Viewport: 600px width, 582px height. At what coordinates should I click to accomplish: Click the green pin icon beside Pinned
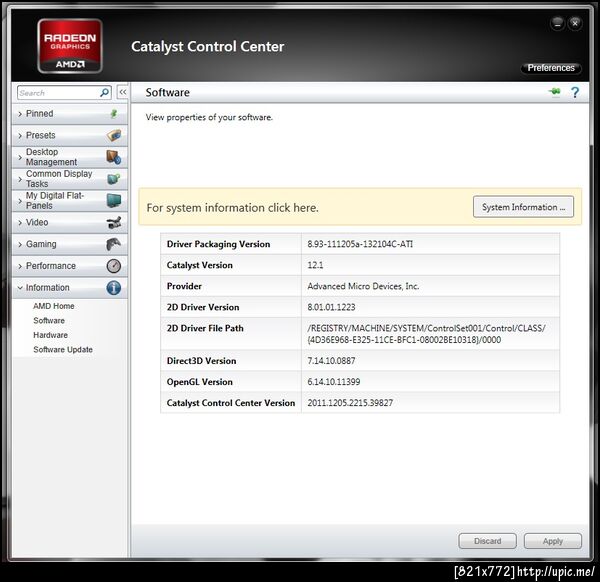click(x=114, y=114)
